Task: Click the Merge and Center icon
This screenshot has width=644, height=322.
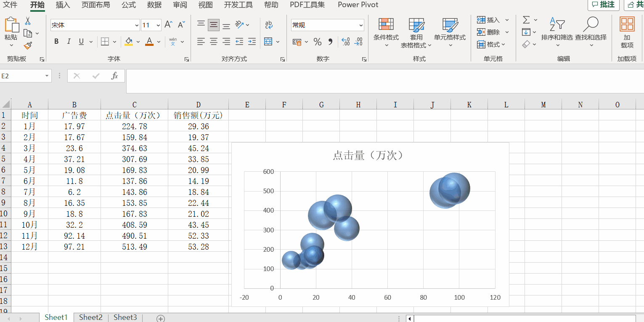Action: click(268, 42)
